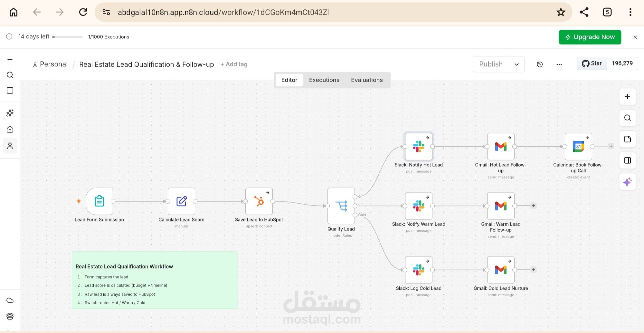
Task: Add a node using canvas plus button
Action: pos(628,96)
